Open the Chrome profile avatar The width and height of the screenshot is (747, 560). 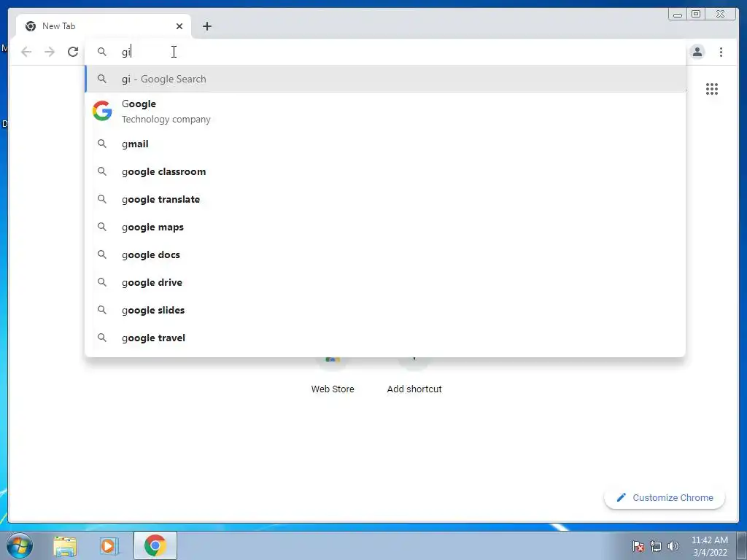click(x=697, y=52)
